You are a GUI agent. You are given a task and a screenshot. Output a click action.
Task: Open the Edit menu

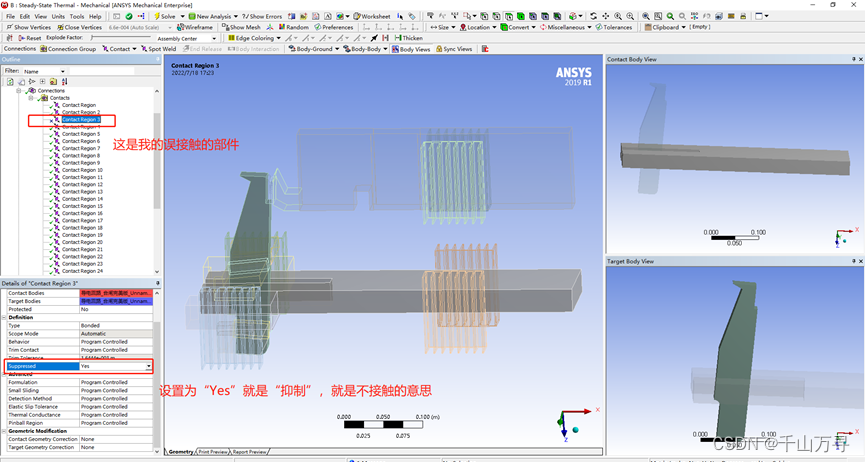point(25,16)
